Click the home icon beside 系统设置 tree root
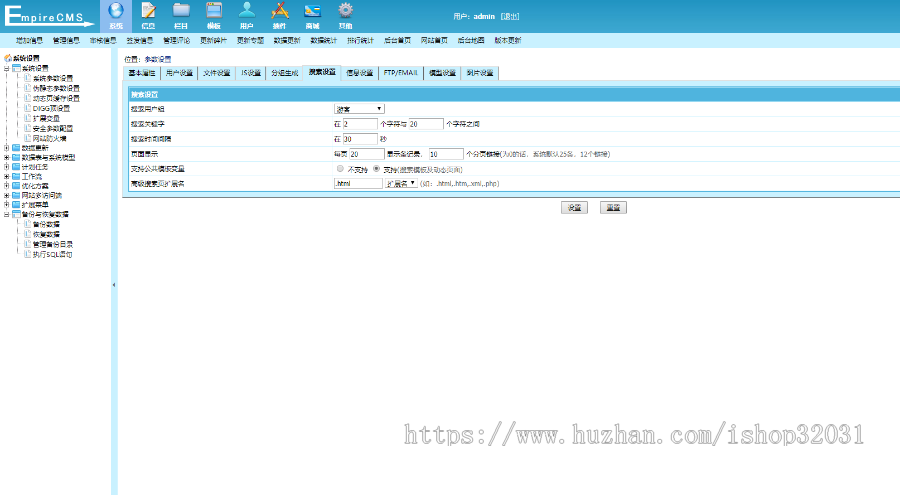Image resolution: width=900 pixels, height=495 pixels. 7,58
